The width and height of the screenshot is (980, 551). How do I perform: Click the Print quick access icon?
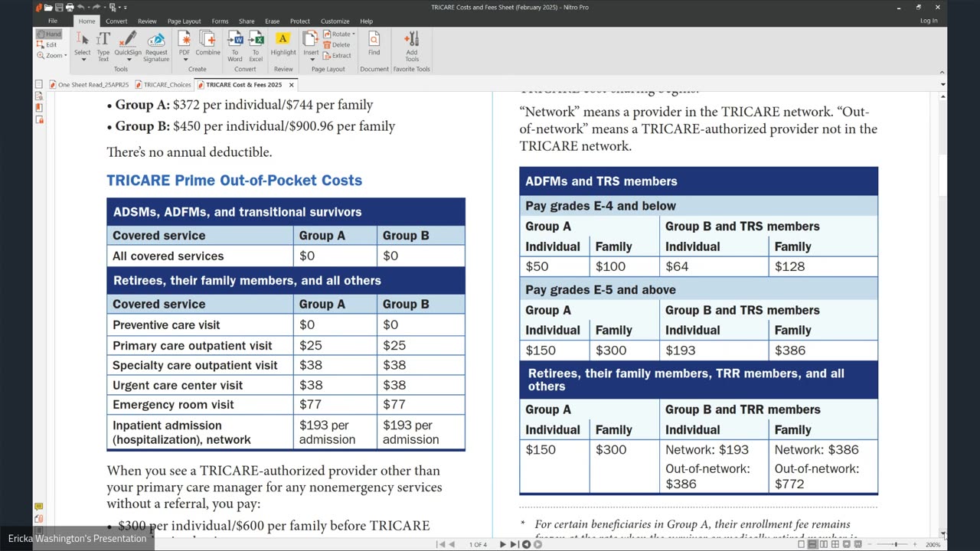(70, 7)
